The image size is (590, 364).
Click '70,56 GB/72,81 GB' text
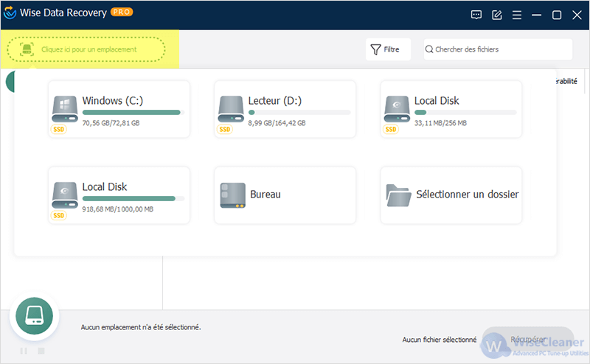tap(111, 123)
